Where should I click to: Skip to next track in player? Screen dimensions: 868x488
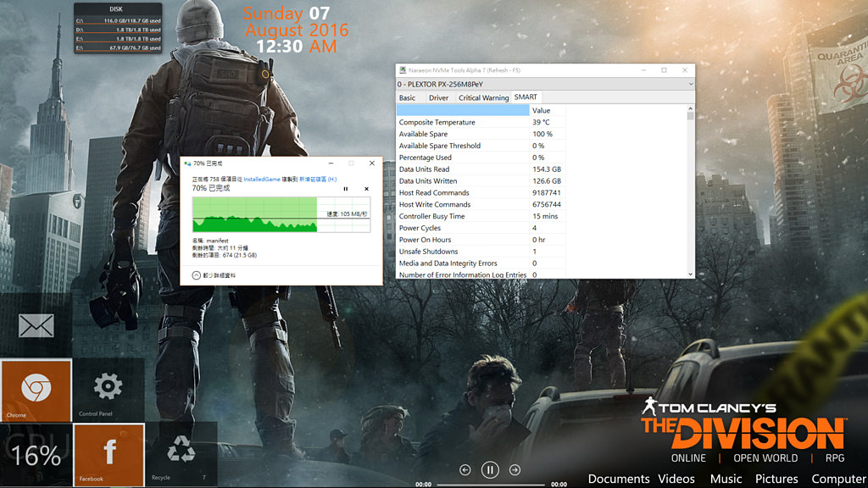[x=515, y=469]
